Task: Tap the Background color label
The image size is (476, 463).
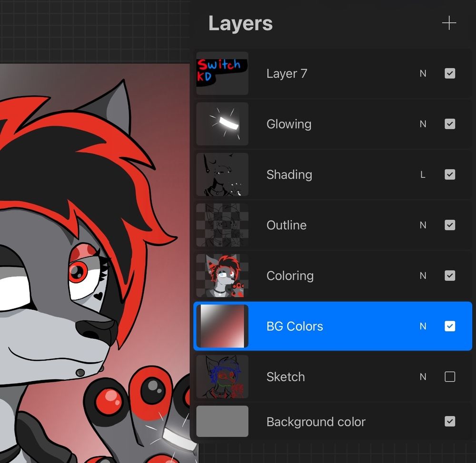Action: point(316,422)
